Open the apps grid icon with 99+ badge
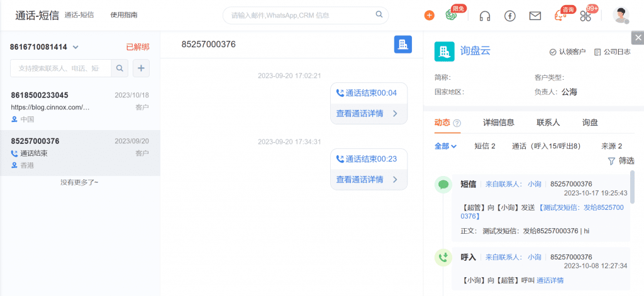 coord(586,16)
